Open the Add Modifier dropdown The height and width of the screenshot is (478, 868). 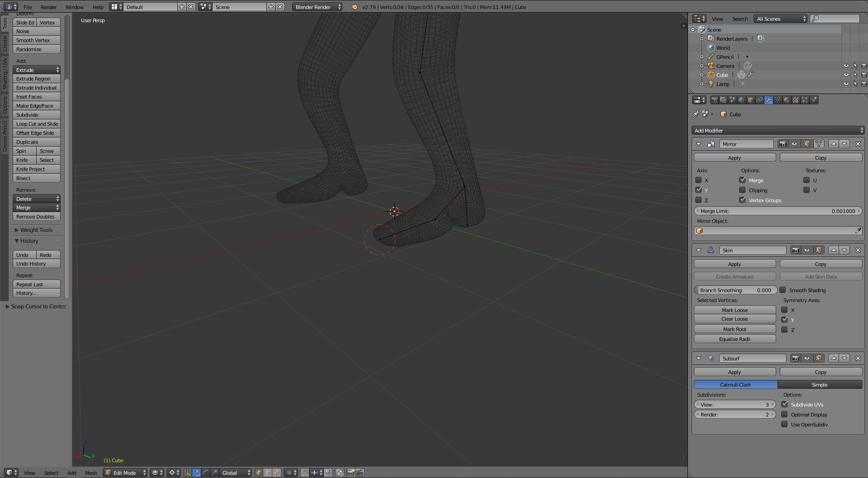click(778, 130)
